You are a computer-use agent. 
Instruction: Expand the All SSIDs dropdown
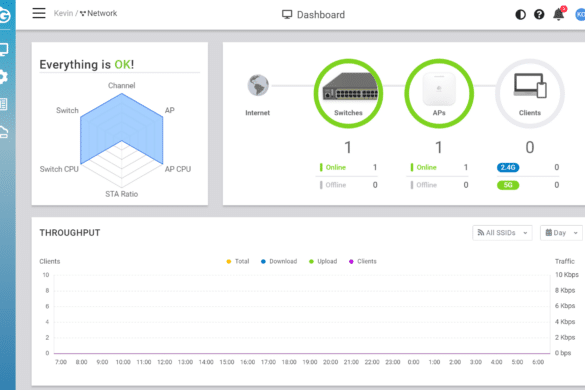click(502, 233)
